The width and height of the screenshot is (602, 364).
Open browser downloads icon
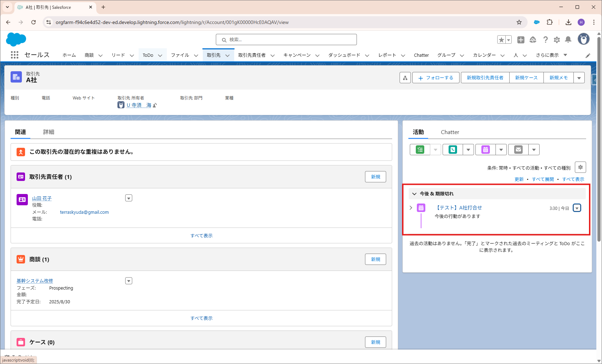tap(568, 22)
